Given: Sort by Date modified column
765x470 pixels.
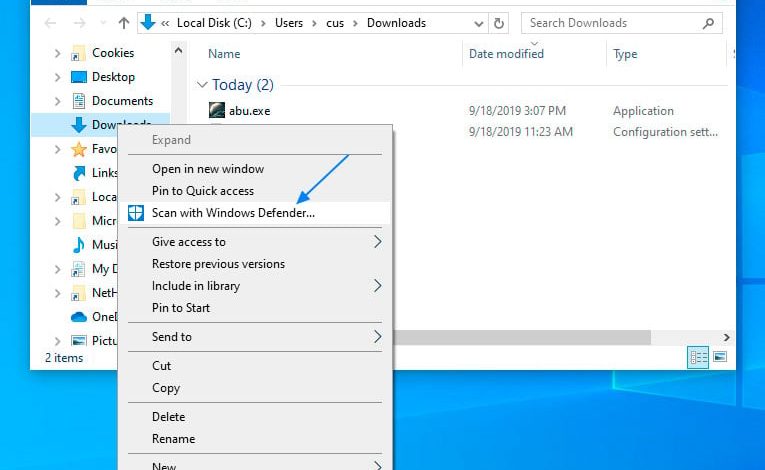Looking at the screenshot, I should [x=506, y=54].
